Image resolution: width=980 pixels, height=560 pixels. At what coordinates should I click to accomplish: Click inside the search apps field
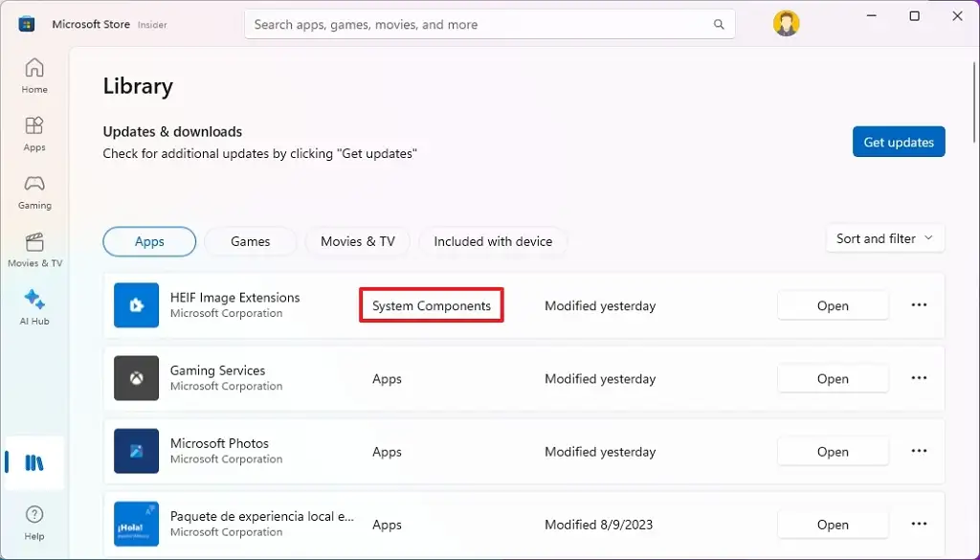[x=490, y=24]
